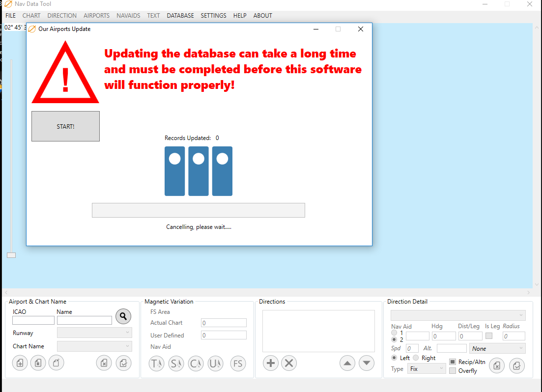
Task: Open the HELP menu
Action: click(240, 16)
